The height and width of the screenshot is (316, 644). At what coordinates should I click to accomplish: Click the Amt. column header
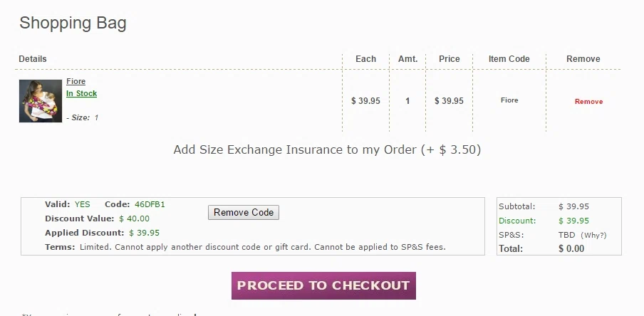407,58
